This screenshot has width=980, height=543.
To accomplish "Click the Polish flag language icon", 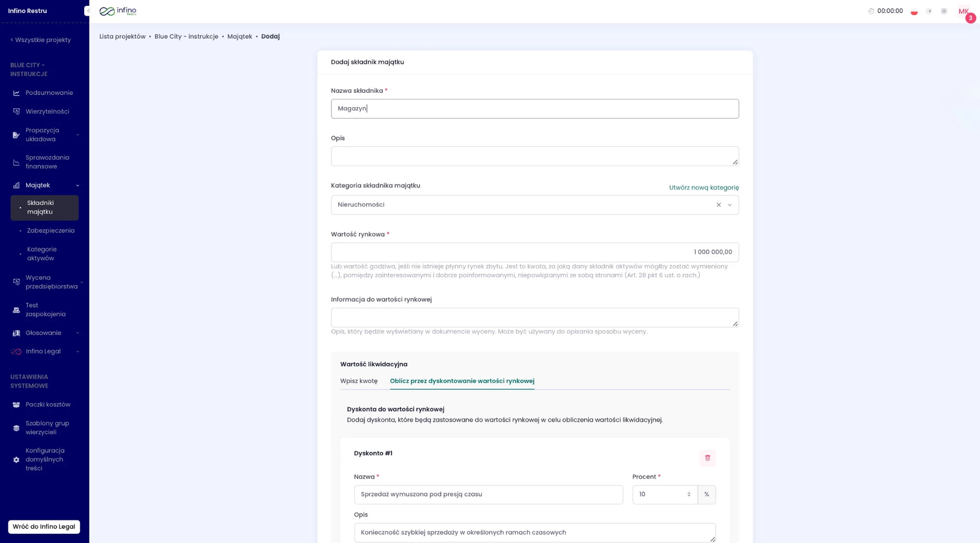I will (914, 11).
